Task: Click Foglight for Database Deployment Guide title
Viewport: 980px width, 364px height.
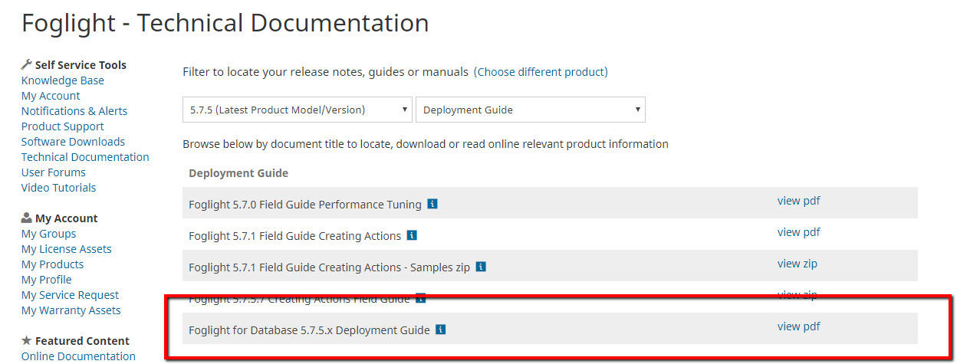Action: (309, 330)
